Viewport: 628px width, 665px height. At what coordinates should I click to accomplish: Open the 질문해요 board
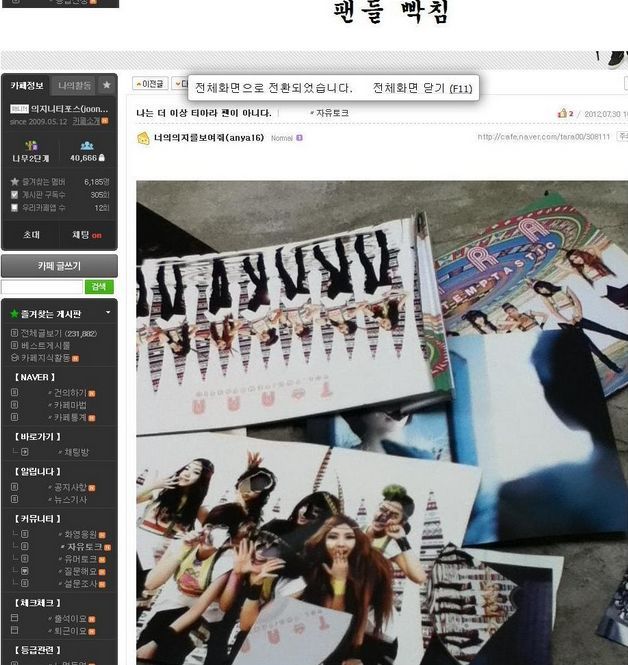(x=80, y=571)
